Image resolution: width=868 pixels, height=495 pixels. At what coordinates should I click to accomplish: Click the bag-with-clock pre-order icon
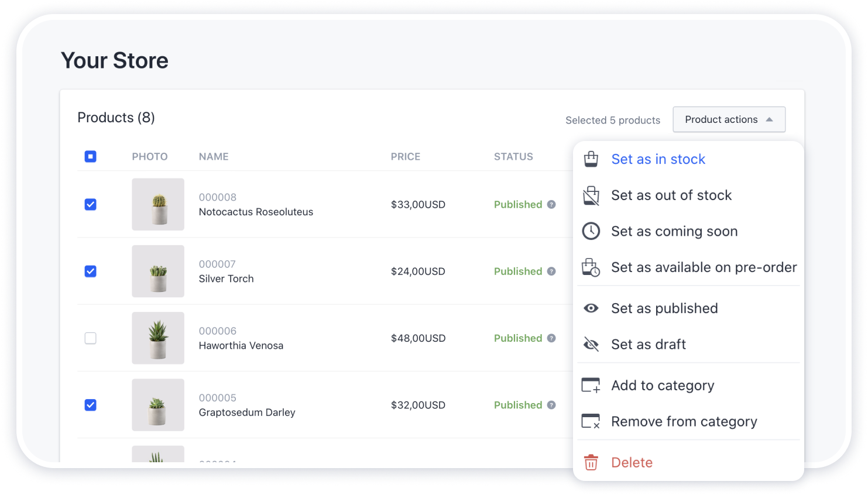pyautogui.click(x=591, y=267)
